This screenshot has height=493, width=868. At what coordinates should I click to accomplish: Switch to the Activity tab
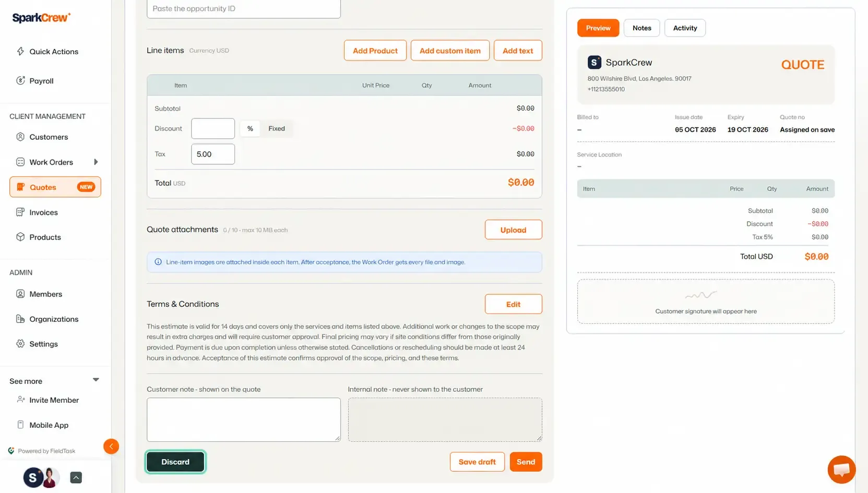[x=685, y=28]
